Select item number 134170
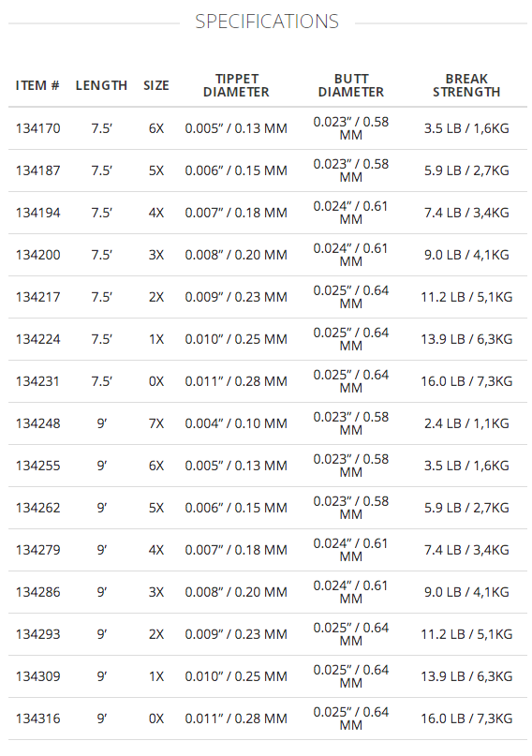This screenshot has width=532, height=756. click(x=38, y=128)
